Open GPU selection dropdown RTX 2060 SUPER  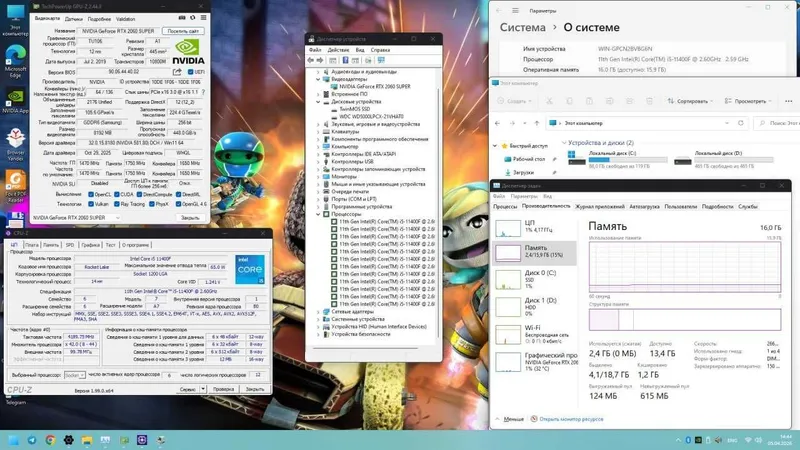pyautogui.click(x=76, y=218)
